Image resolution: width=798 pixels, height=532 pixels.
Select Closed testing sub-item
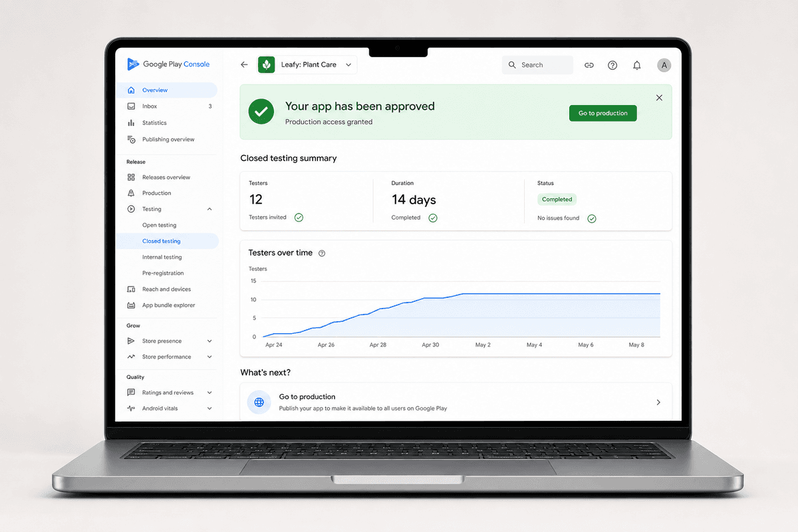point(166,241)
